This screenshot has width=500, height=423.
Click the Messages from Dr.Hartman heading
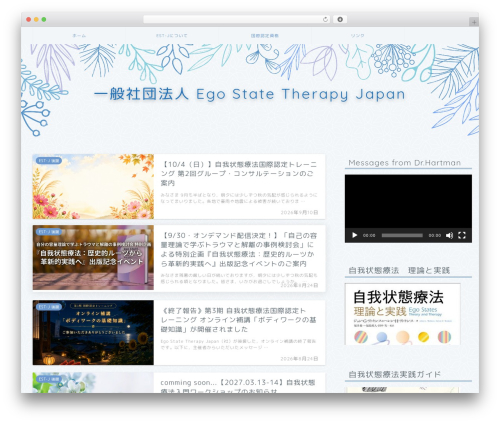click(x=405, y=163)
